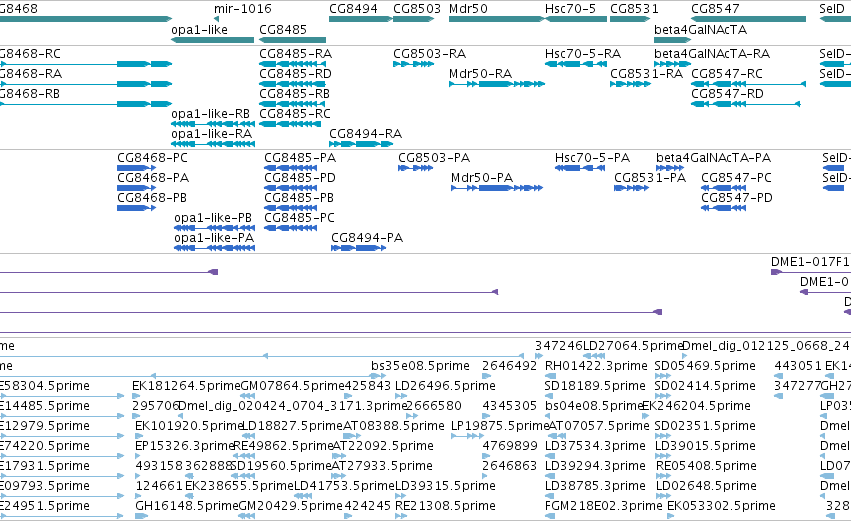Select the CG8494 gene label in gene track
Viewport: 851px width, 521px height.
(353, 9)
